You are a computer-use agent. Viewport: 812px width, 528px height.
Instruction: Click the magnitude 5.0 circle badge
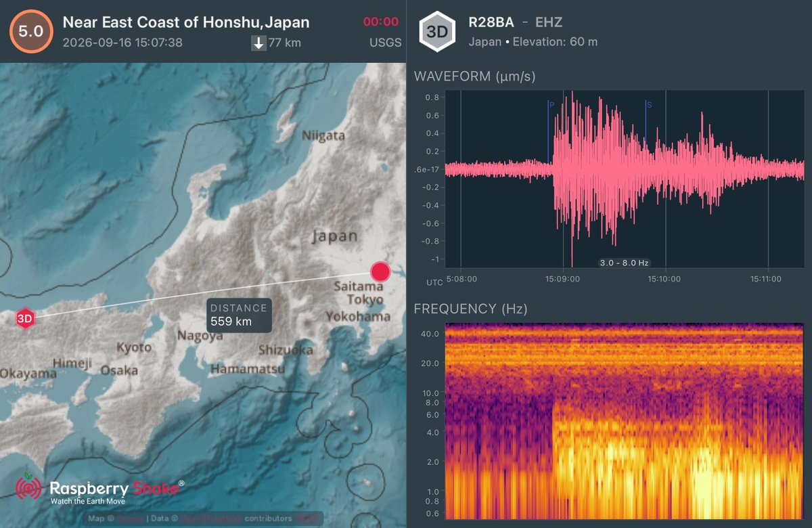click(x=30, y=31)
